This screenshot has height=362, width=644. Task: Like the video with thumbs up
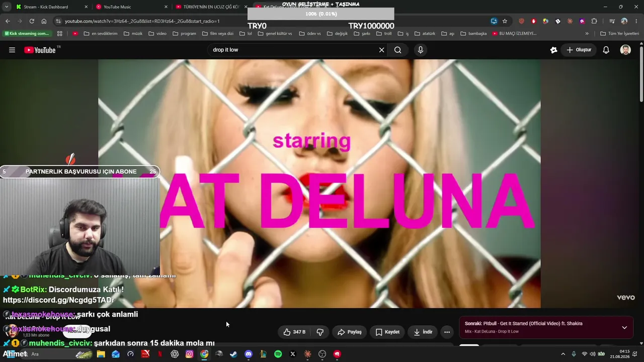click(x=294, y=332)
